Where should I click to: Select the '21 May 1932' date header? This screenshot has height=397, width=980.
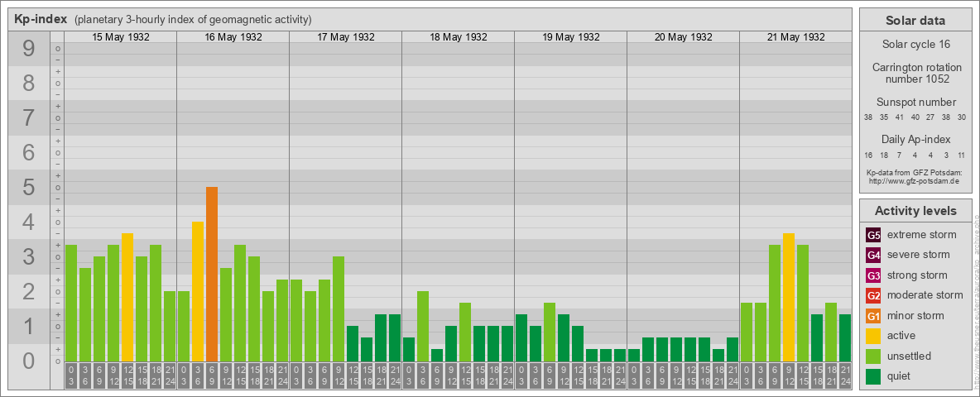[795, 37]
